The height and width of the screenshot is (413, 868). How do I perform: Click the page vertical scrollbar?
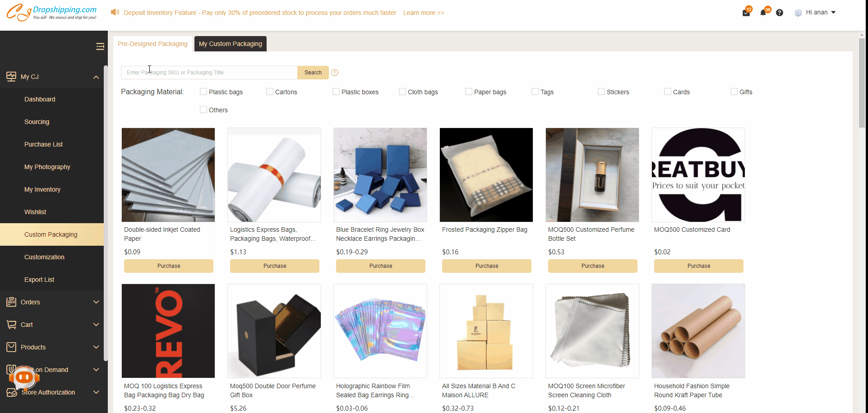(x=862, y=83)
